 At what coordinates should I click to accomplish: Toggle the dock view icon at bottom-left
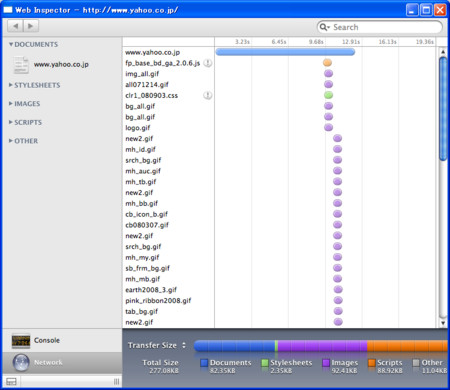[x=11, y=382]
